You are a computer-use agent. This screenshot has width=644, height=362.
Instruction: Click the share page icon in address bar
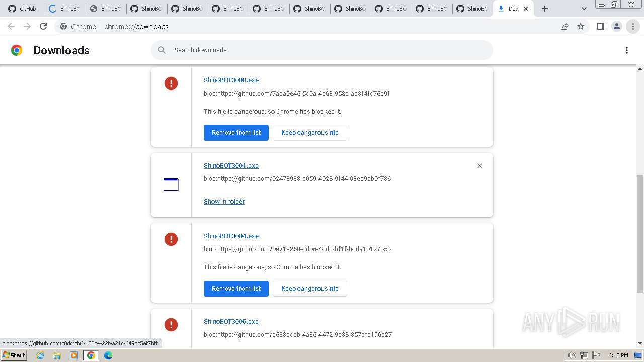click(x=565, y=26)
